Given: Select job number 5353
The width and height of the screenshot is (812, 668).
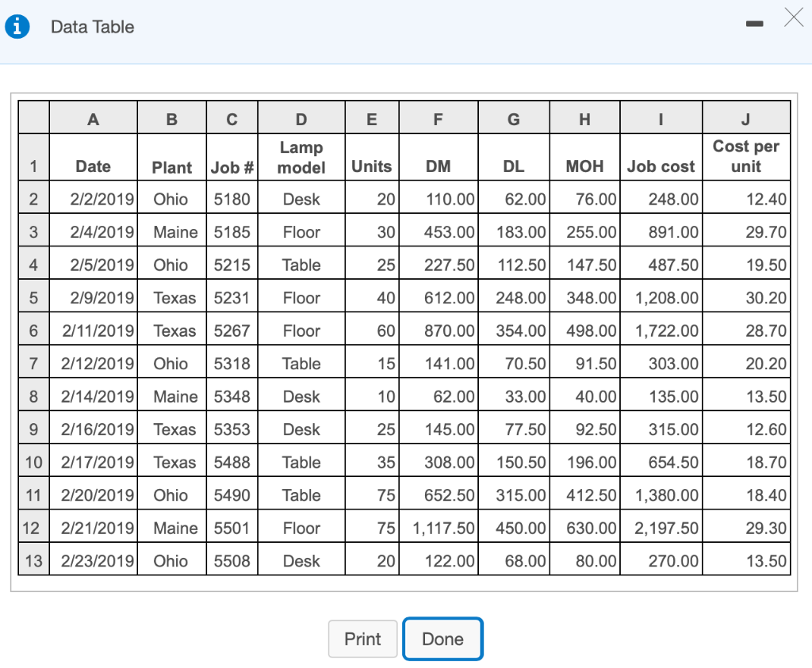Looking at the screenshot, I should 232,427.
